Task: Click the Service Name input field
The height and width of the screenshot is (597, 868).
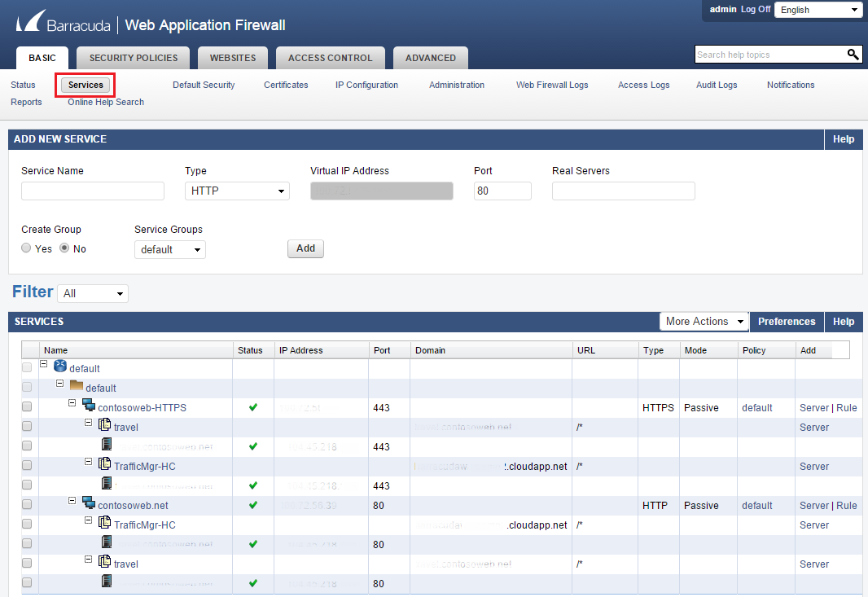Action: [x=93, y=191]
